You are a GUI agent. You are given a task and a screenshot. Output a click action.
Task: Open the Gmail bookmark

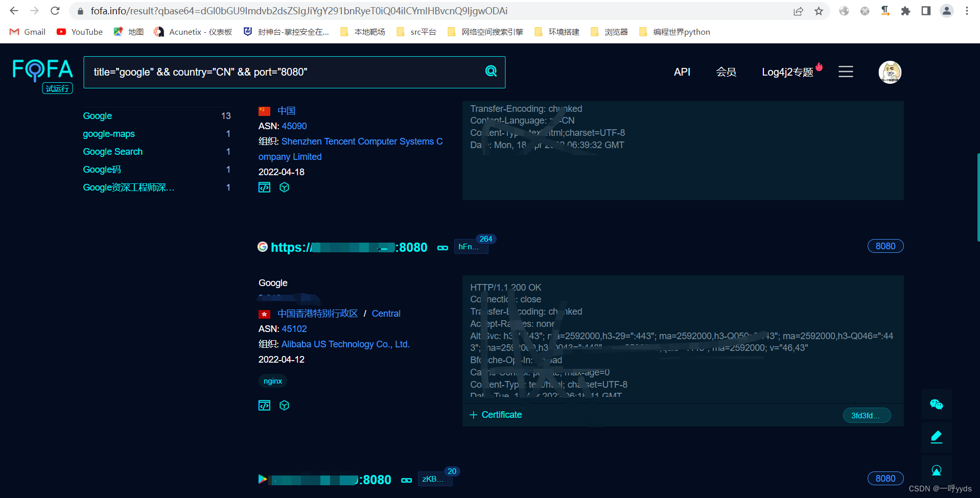coord(28,32)
